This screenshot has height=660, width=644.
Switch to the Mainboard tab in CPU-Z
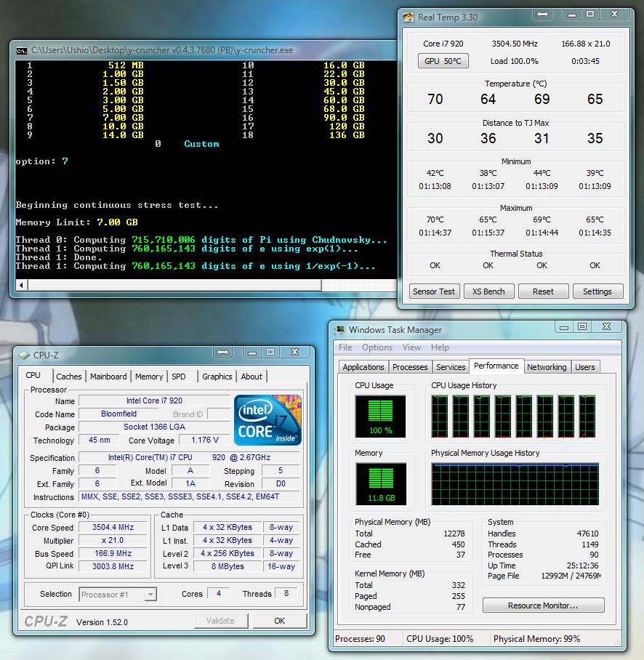click(108, 377)
